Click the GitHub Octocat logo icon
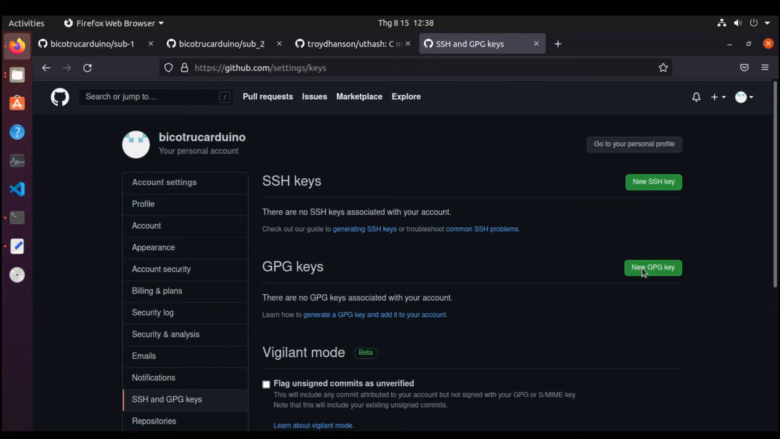Image resolution: width=780 pixels, height=439 pixels. click(x=60, y=97)
